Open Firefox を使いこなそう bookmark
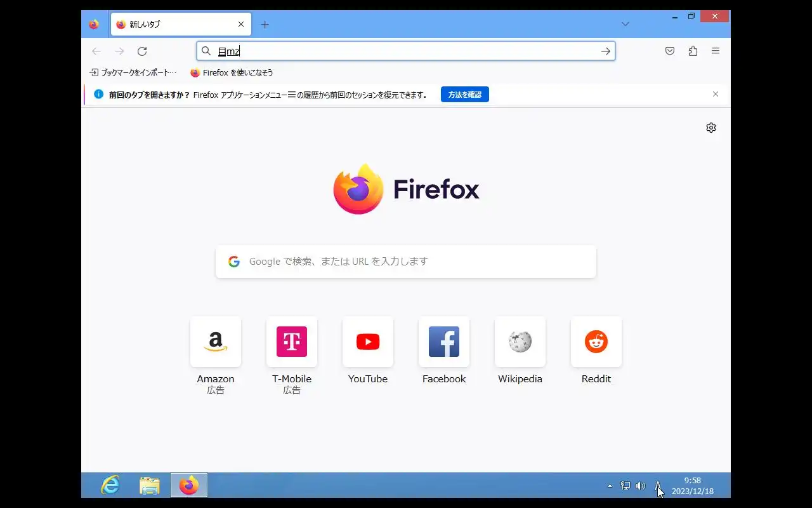 232,73
